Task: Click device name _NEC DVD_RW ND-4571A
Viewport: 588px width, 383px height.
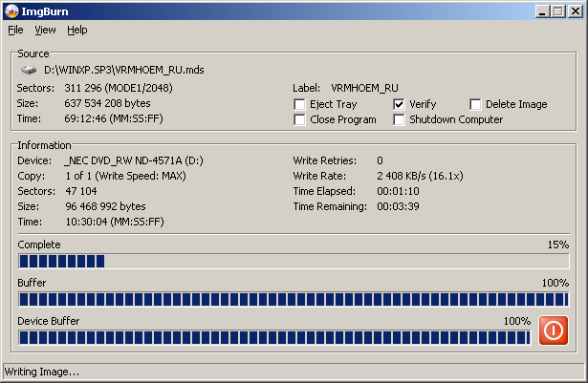Action: point(134,160)
